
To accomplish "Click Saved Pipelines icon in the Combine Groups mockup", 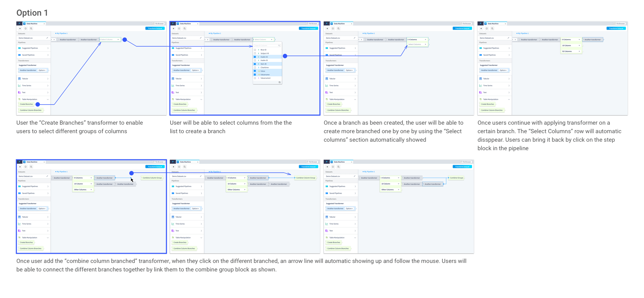I will pyautogui.click(x=327, y=193).
